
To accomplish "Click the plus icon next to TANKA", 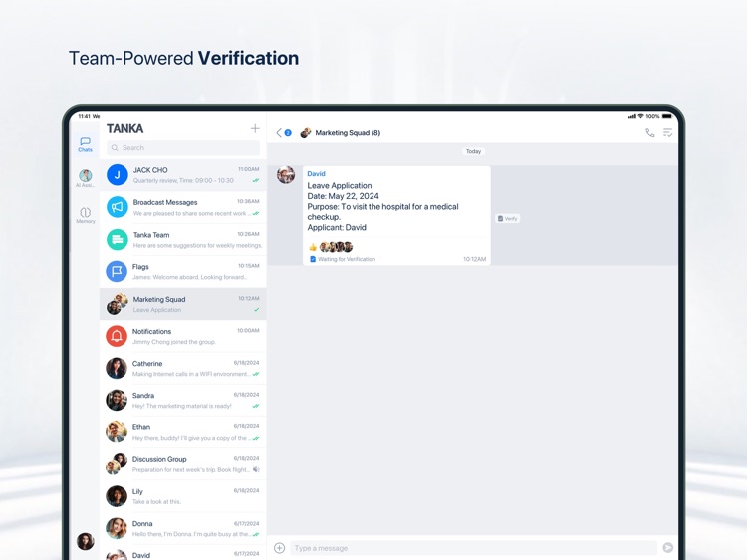I will (x=255, y=128).
